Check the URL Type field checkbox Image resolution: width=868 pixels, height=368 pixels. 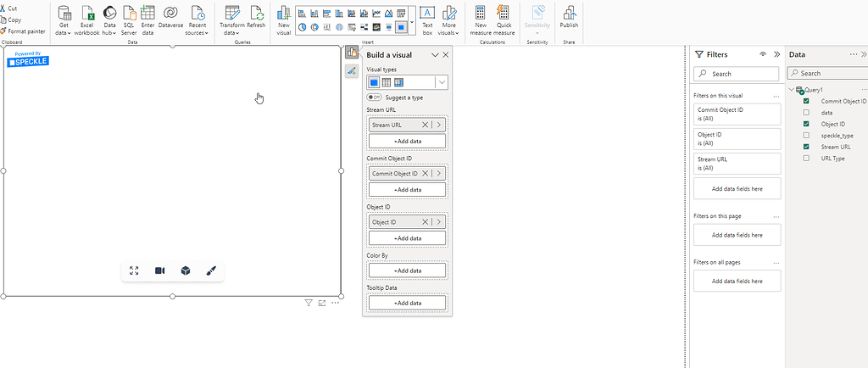806,159
